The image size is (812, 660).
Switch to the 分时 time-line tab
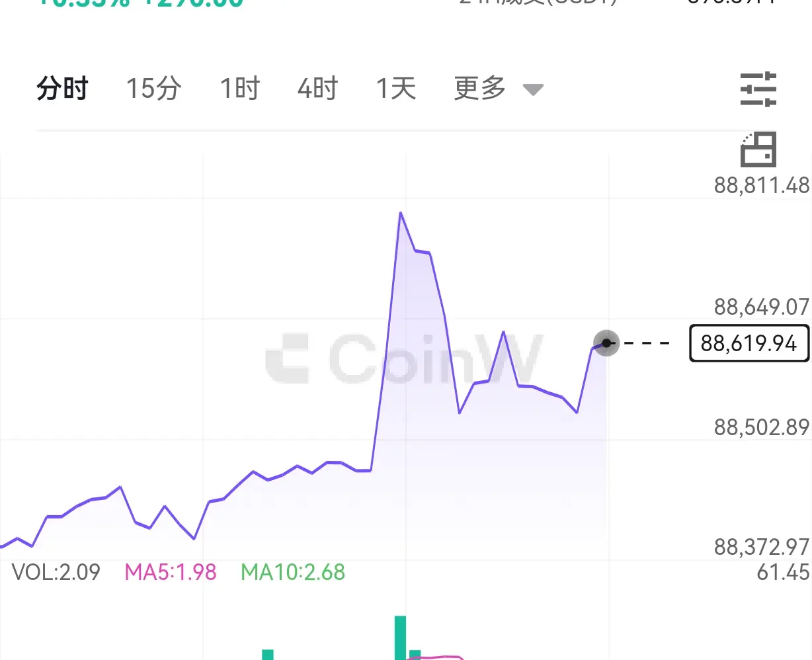(62, 88)
